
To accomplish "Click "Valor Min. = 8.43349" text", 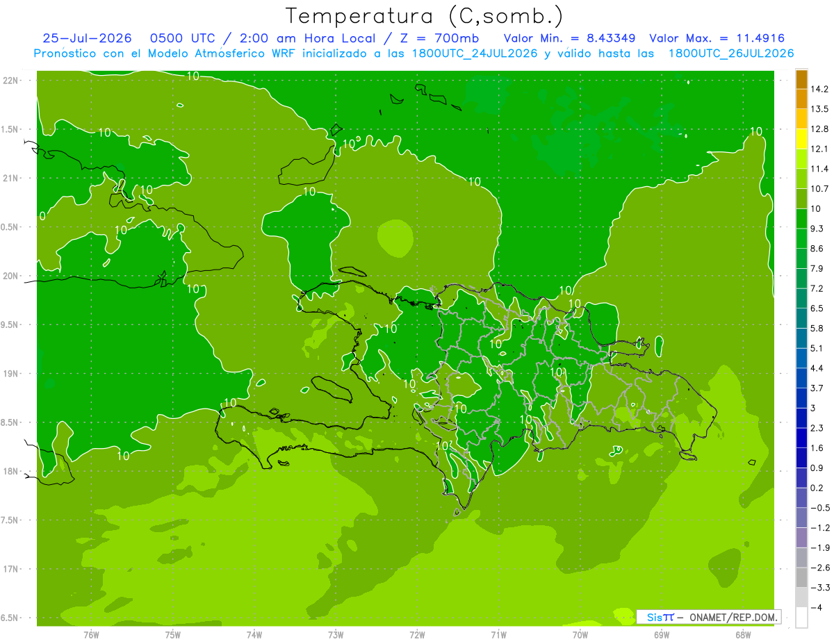I will 570,38.
